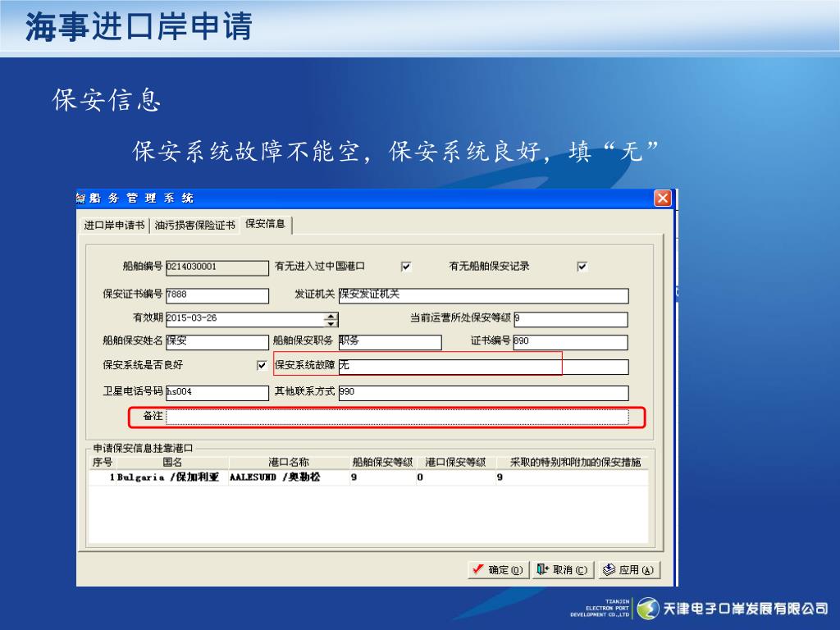Viewport: 840px width, 630px height.
Task: Click the 国名 column header
Action: pos(172,463)
